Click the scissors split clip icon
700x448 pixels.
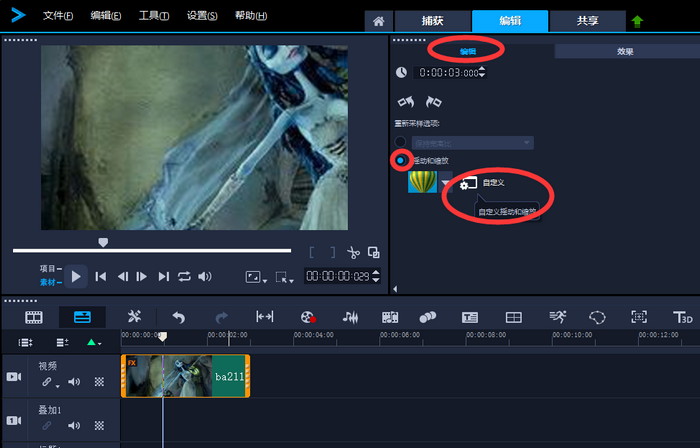click(353, 253)
